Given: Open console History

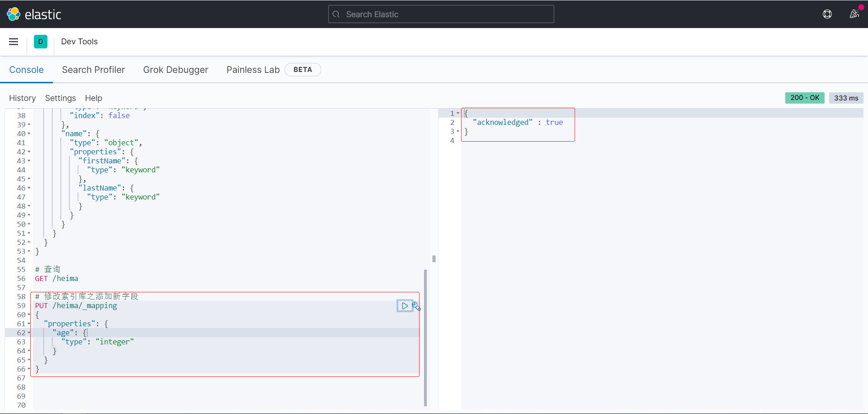Looking at the screenshot, I should (x=22, y=98).
